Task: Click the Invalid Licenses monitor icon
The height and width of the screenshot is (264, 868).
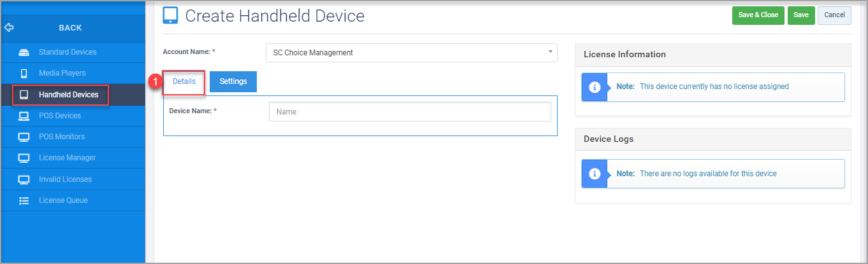Action: (24, 179)
